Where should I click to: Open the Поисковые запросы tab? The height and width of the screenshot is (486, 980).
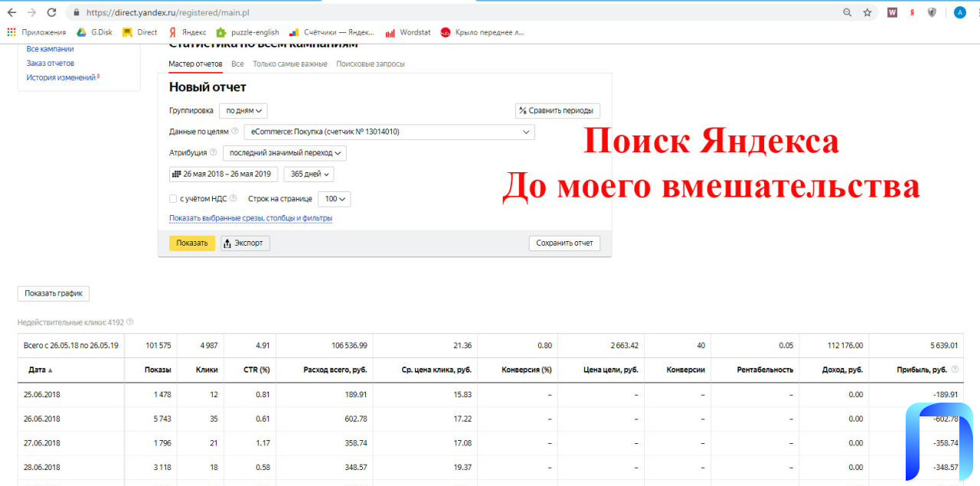click(371, 64)
